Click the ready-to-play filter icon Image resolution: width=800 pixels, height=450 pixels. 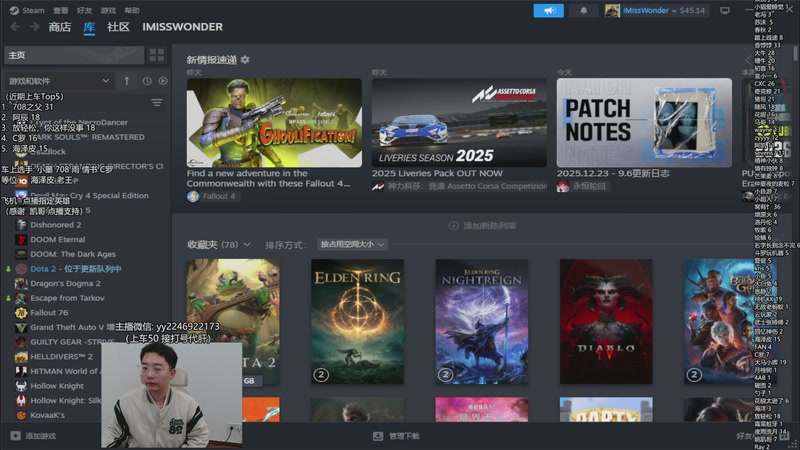coord(163,81)
